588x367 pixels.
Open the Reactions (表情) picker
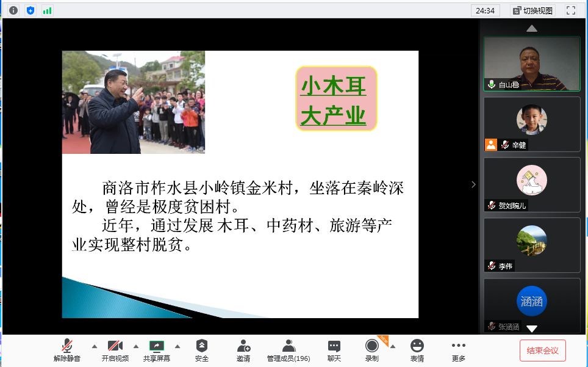[417, 351]
